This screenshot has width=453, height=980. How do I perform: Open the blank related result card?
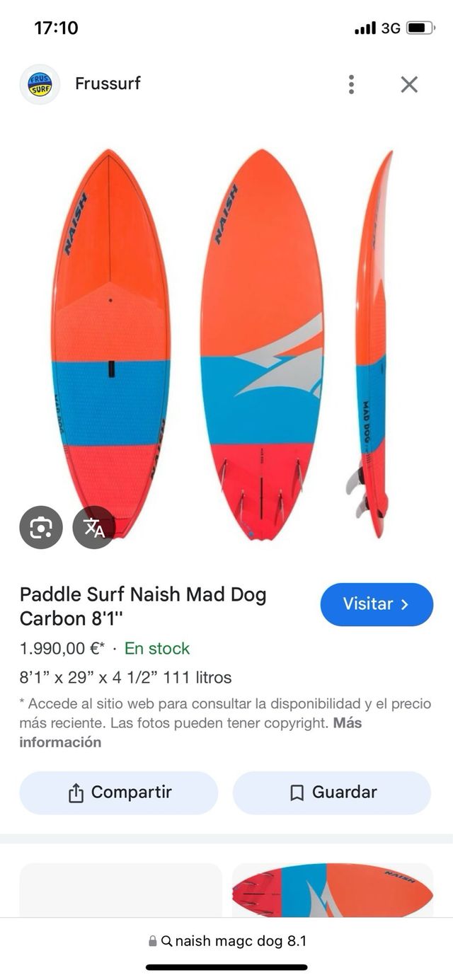tap(120, 890)
